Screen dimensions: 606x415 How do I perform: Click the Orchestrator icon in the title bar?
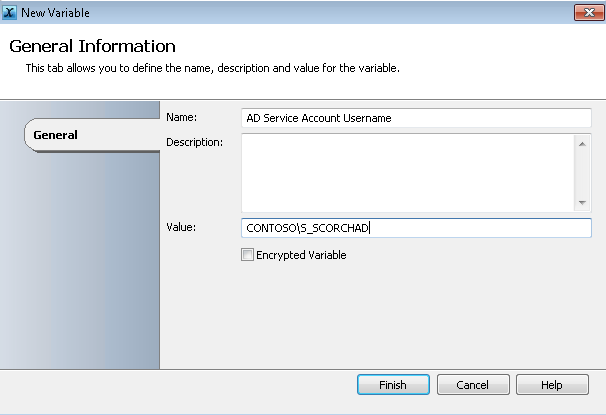tap(9, 12)
